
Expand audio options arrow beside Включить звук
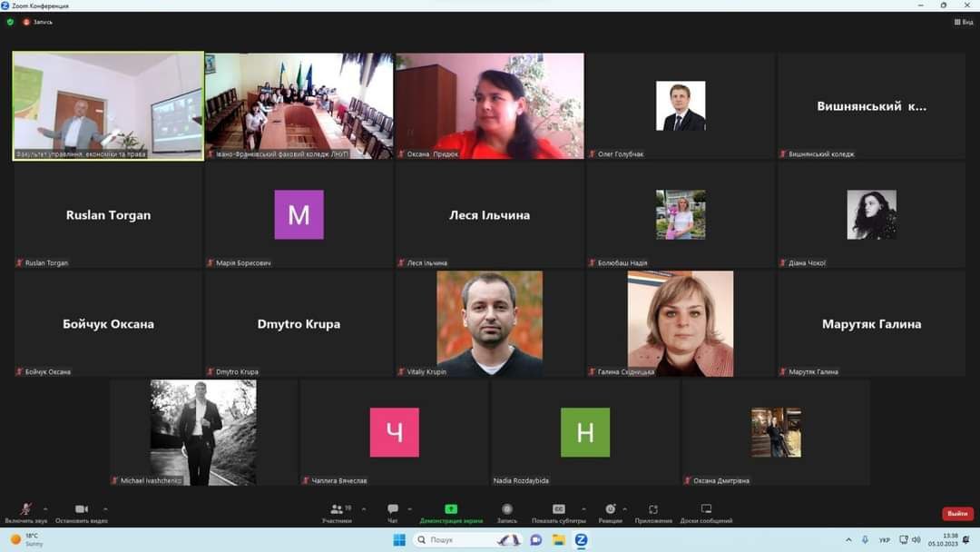(45, 508)
